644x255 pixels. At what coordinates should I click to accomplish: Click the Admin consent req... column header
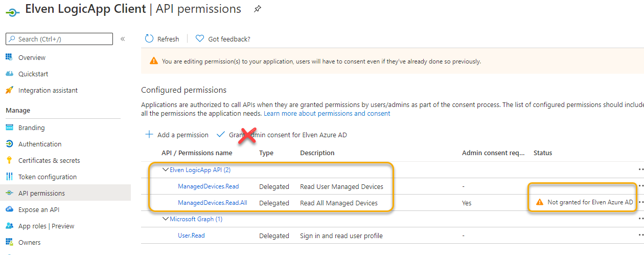pyautogui.click(x=493, y=153)
